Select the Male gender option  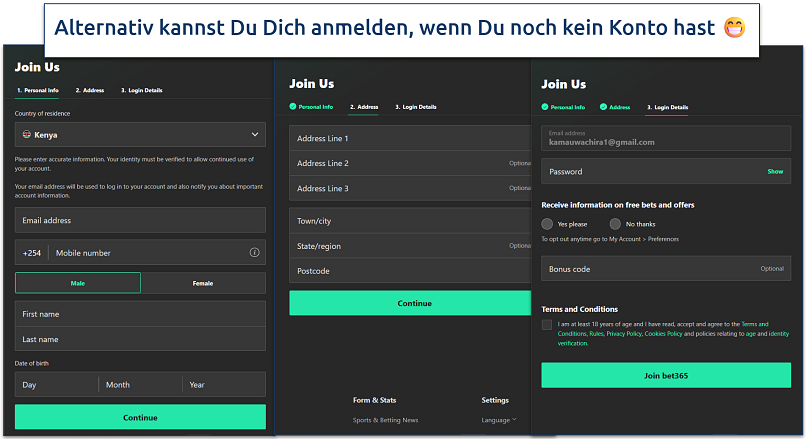pyautogui.click(x=78, y=283)
